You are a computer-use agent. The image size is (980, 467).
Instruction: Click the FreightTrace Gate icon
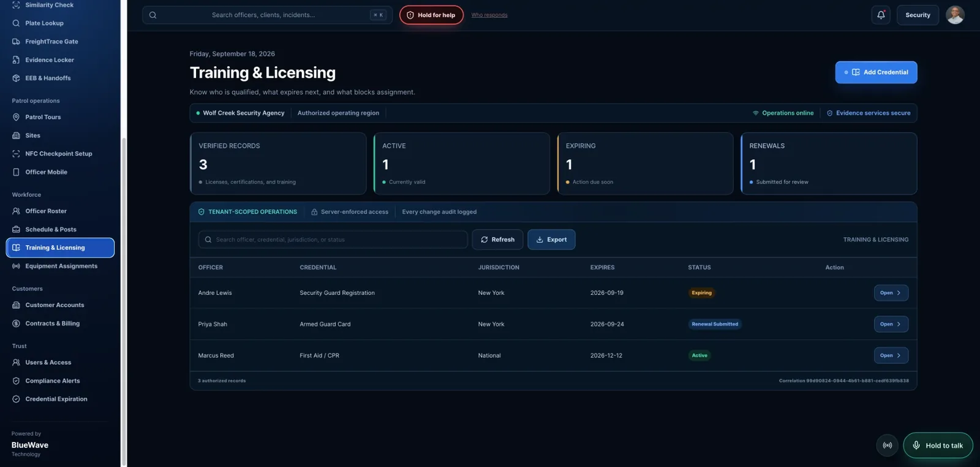pyautogui.click(x=16, y=42)
